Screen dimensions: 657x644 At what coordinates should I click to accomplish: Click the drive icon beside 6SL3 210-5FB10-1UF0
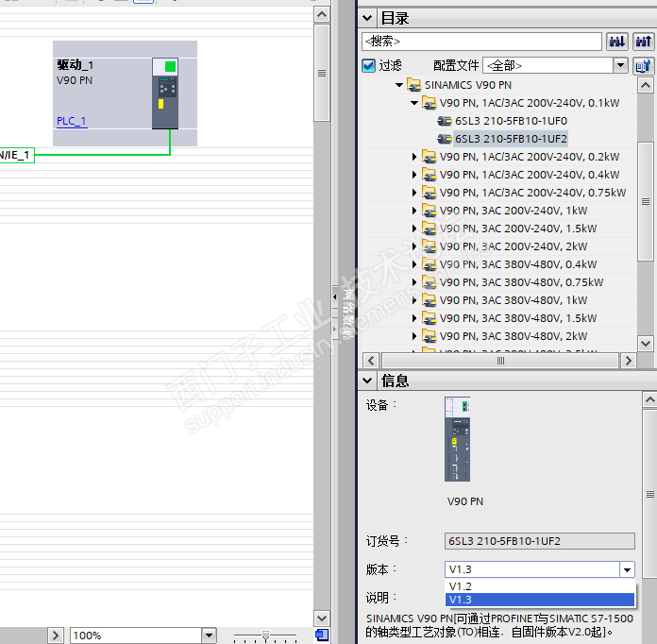coord(445,121)
